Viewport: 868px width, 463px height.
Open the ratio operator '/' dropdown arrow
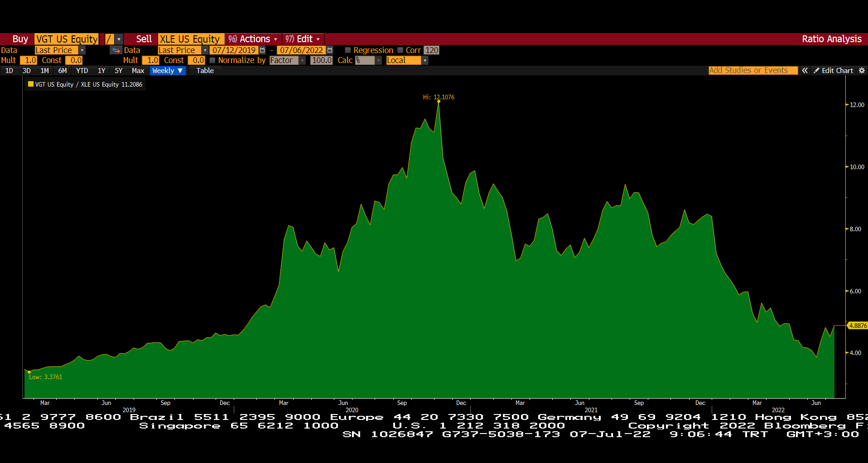(119, 39)
